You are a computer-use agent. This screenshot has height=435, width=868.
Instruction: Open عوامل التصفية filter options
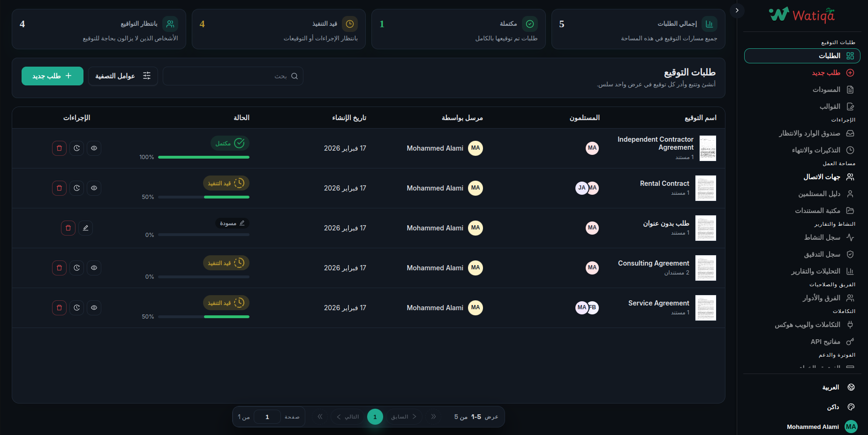coord(123,76)
